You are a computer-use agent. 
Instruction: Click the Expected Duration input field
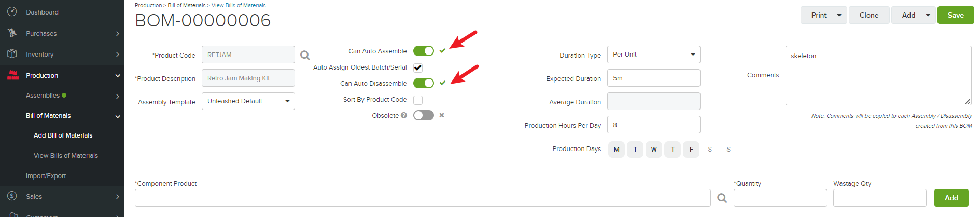pyautogui.click(x=654, y=78)
